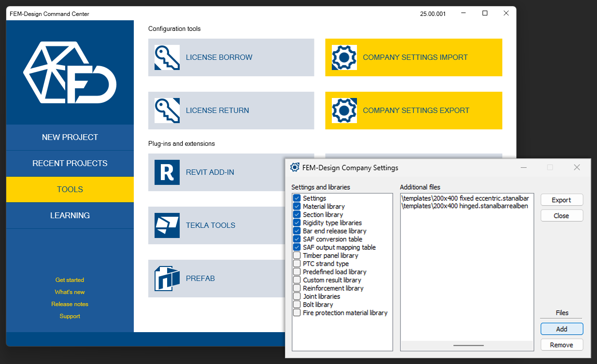This screenshot has width=597, height=364.
Task: Go to the Learning tab
Action: coord(70,216)
